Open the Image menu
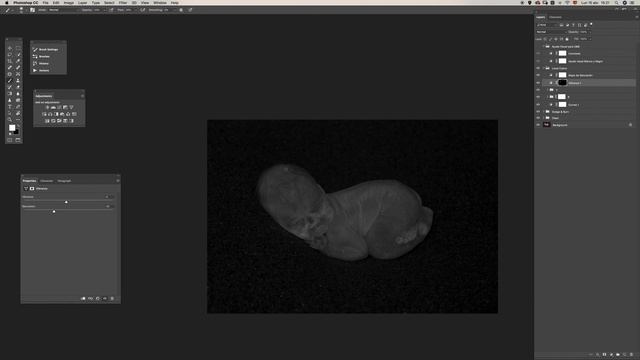The height and width of the screenshot is (360, 640). [69, 2]
